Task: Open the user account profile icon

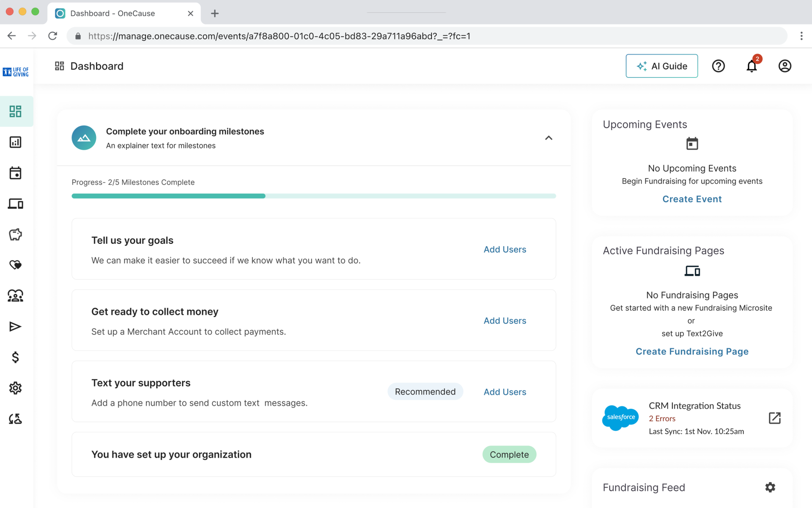Action: tap(785, 66)
